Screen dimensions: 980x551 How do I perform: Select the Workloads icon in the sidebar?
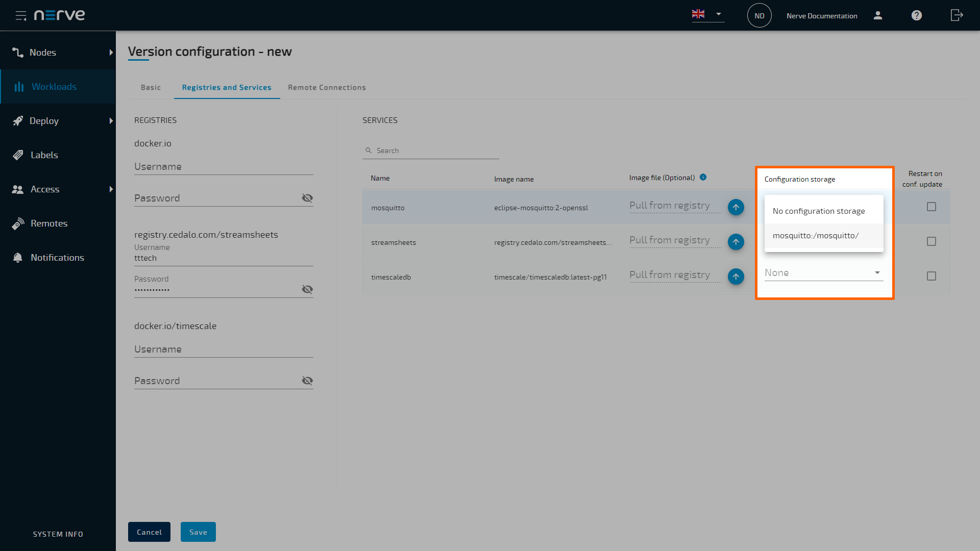click(18, 86)
